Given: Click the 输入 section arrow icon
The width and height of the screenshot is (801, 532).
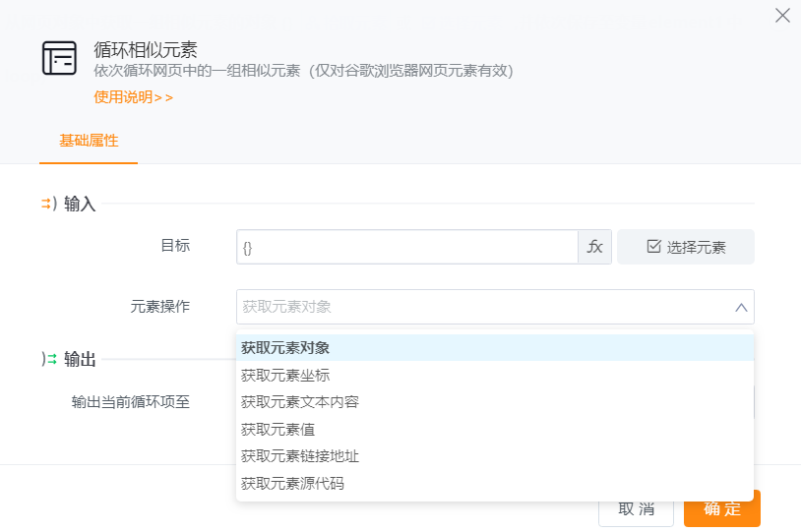Looking at the screenshot, I should pos(48,204).
